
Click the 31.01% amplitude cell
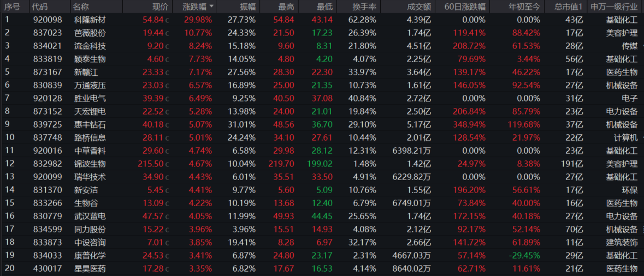click(241, 124)
